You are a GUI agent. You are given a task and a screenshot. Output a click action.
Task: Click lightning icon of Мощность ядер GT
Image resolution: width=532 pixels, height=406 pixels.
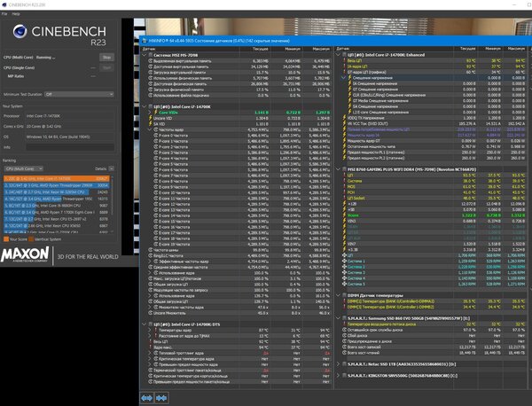(x=344, y=141)
